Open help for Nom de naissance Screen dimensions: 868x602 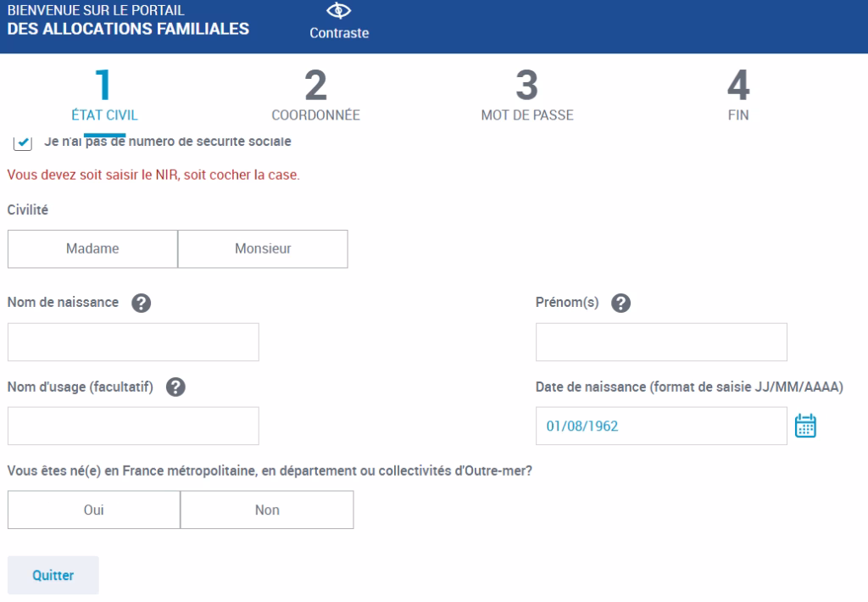(x=142, y=304)
